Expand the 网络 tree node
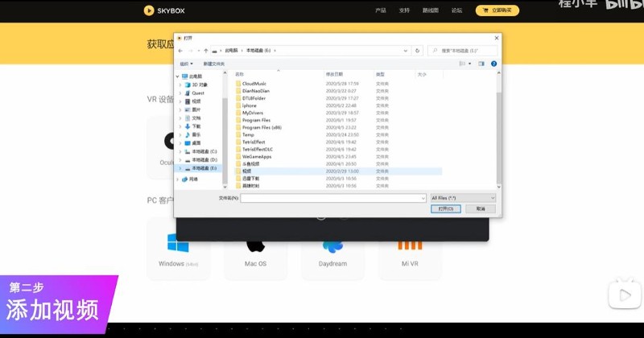This screenshot has height=338, width=644. point(178,179)
